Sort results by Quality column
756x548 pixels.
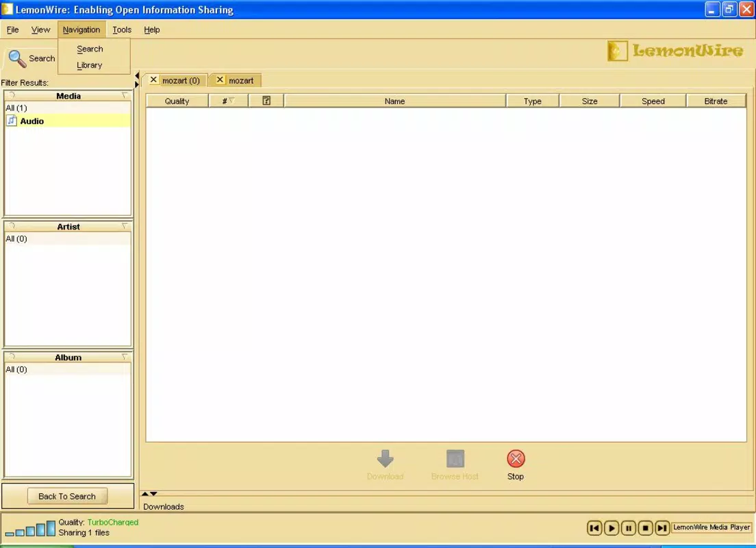(x=177, y=101)
